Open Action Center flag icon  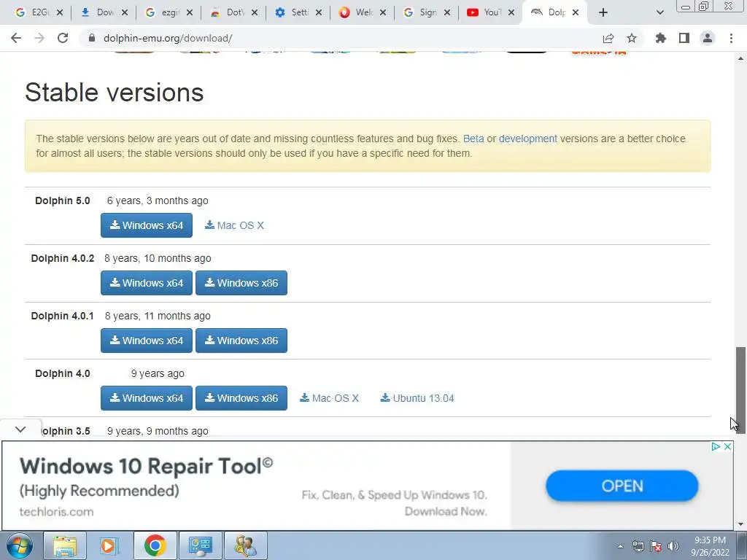click(656, 546)
